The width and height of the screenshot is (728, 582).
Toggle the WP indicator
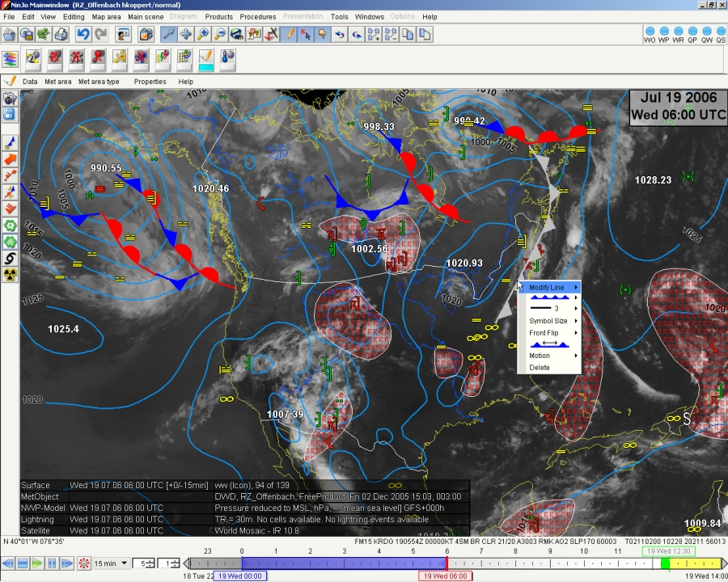coord(664,34)
